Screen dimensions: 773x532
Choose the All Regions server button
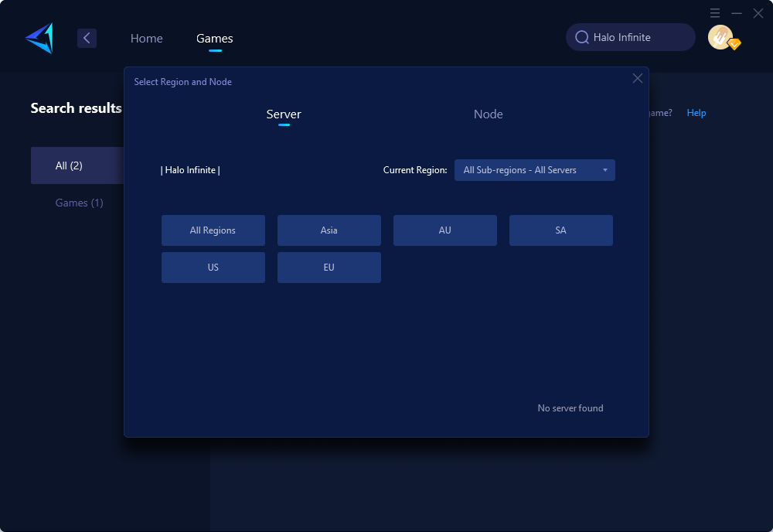point(213,230)
